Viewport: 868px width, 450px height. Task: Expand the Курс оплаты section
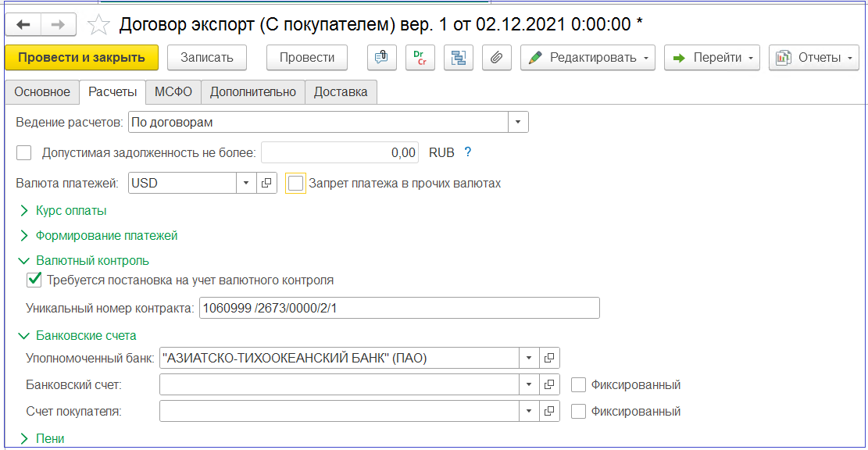[70, 210]
